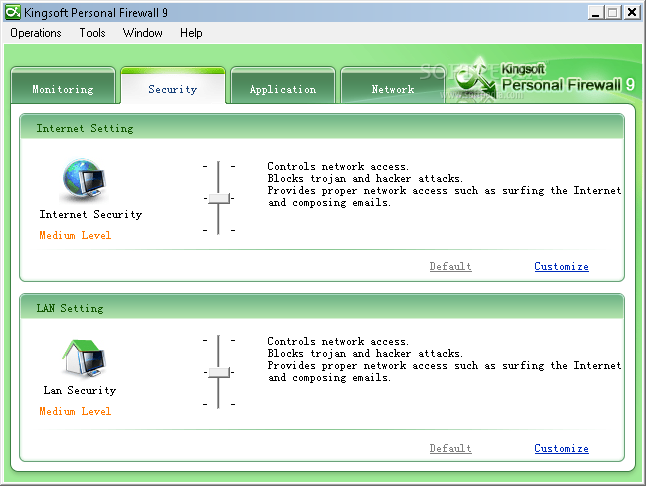Click the Lan Security house icon
646x486 pixels.
coord(84,359)
